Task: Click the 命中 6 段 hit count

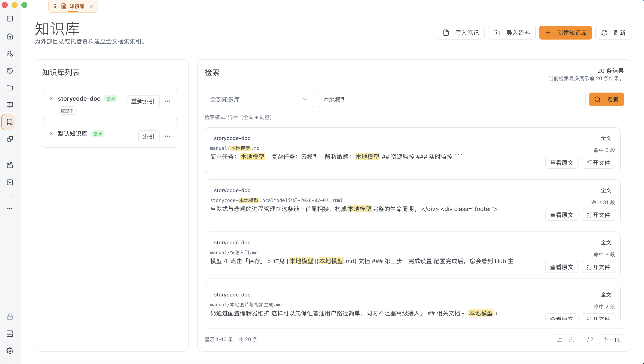Action: (604, 150)
